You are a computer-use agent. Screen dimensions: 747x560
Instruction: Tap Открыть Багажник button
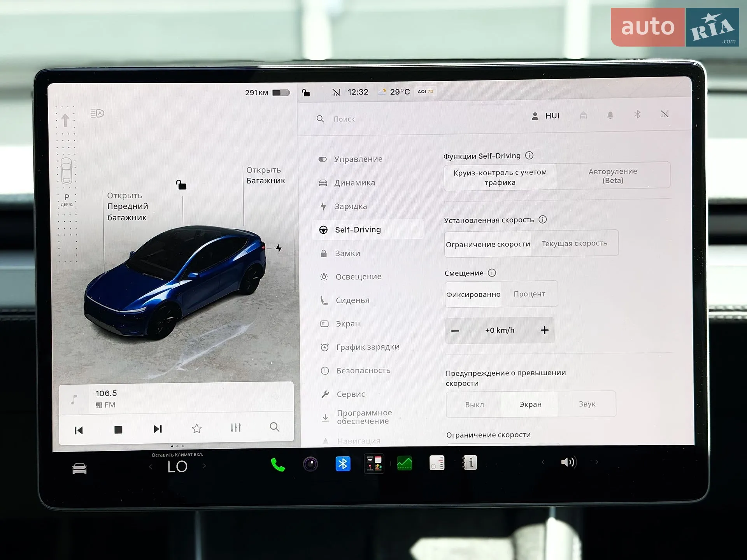[x=266, y=175]
